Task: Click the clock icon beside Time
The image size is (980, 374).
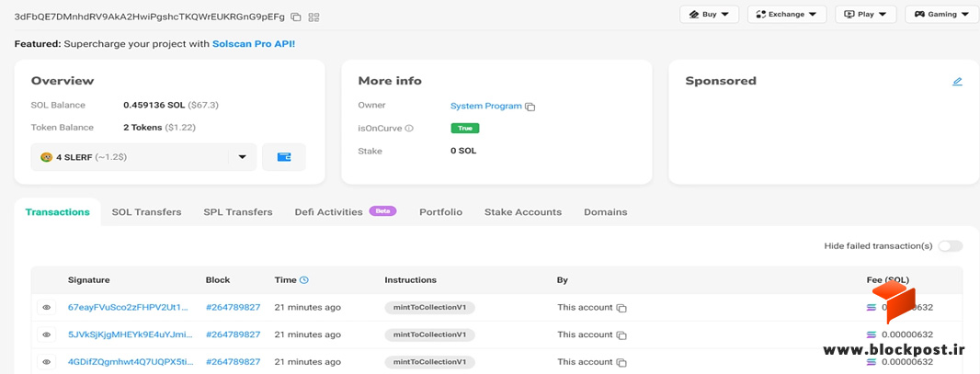Action: [x=304, y=280]
